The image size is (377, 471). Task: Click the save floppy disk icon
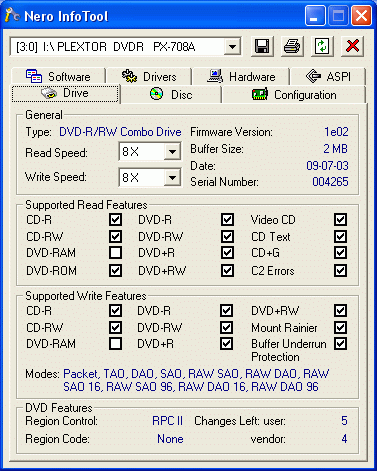tap(262, 46)
